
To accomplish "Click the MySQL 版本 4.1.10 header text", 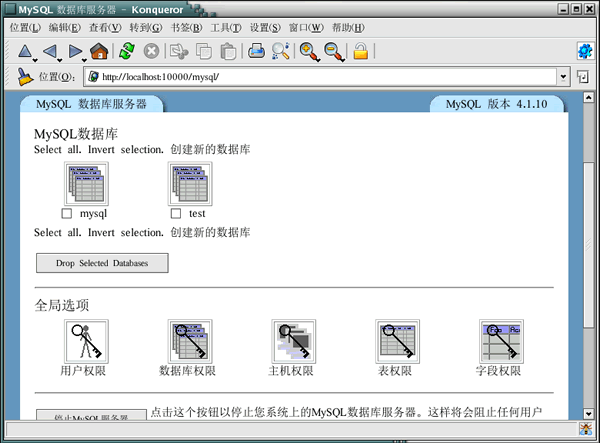I will 496,104.
